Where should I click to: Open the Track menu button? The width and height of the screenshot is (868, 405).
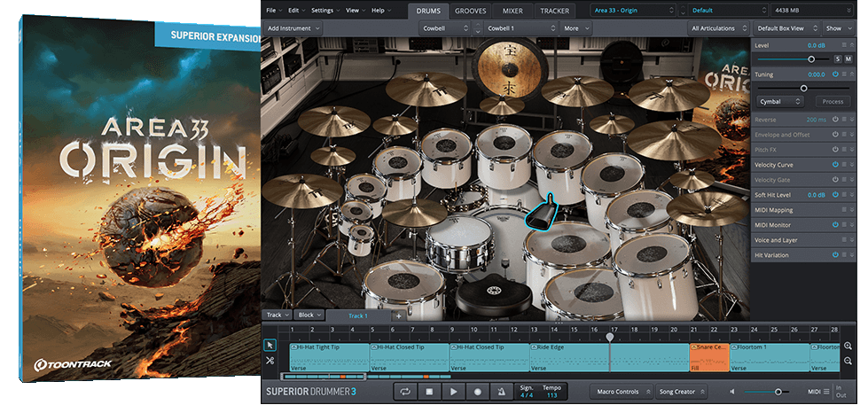coord(277,315)
